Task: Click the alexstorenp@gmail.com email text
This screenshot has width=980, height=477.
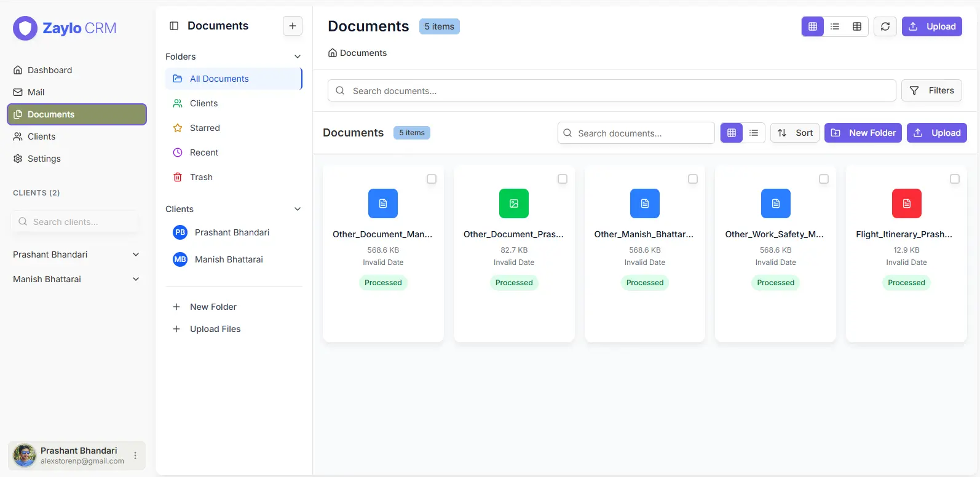Action: tap(82, 461)
